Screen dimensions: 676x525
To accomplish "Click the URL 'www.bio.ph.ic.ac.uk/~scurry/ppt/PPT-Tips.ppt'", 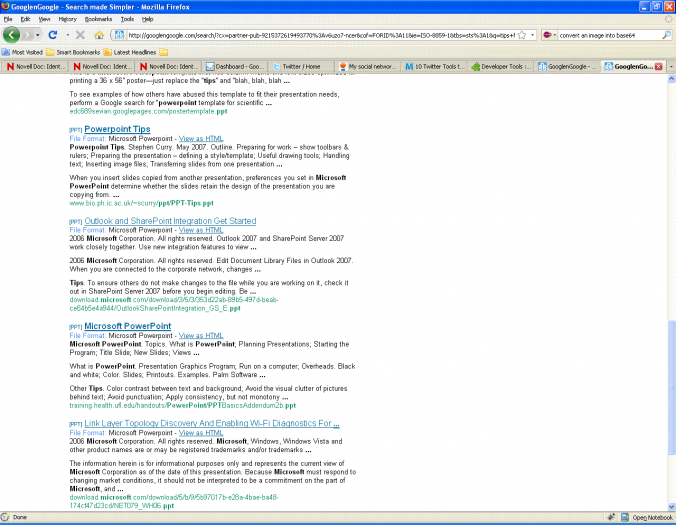I will (x=141, y=203).
